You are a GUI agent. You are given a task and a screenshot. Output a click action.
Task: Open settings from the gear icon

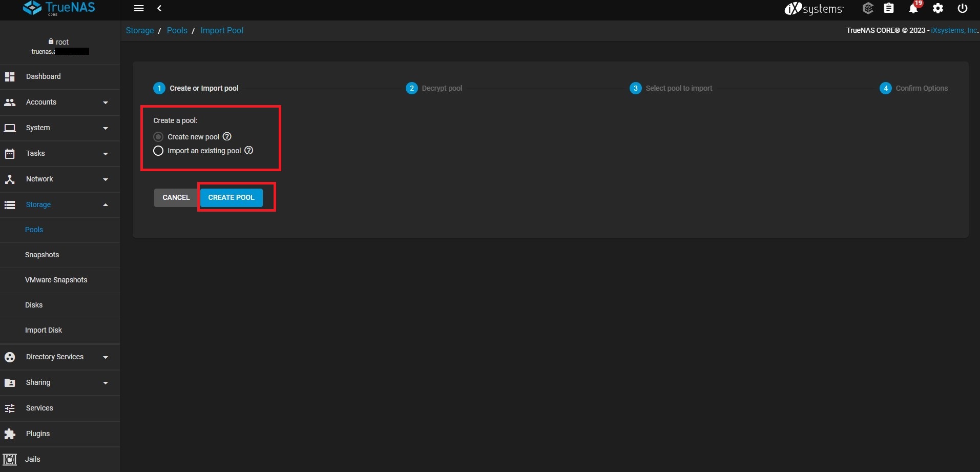click(938, 8)
